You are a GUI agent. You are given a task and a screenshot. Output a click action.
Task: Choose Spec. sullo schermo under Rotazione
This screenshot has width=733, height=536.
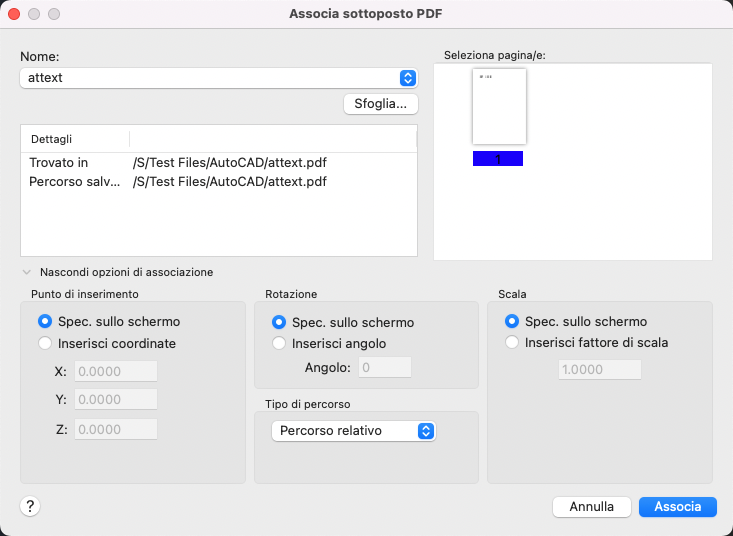tap(280, 323)
